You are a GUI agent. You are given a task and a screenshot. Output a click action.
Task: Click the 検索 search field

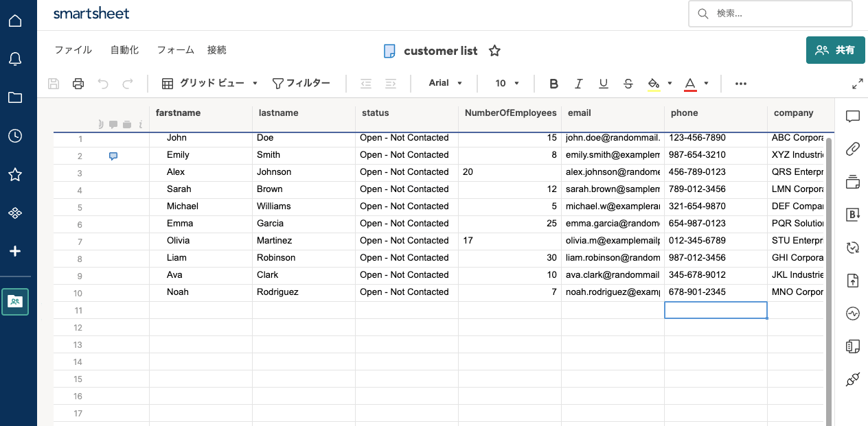[770, 13]
